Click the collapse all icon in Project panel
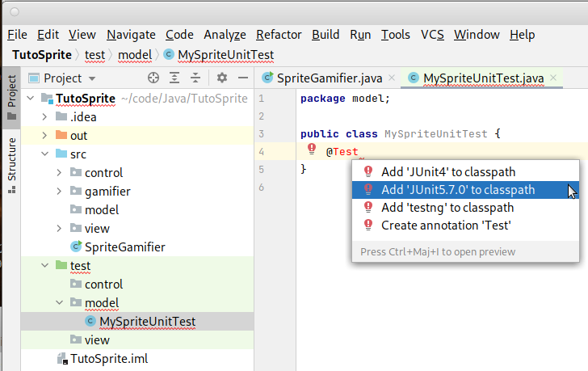 [x=195, y=78]
